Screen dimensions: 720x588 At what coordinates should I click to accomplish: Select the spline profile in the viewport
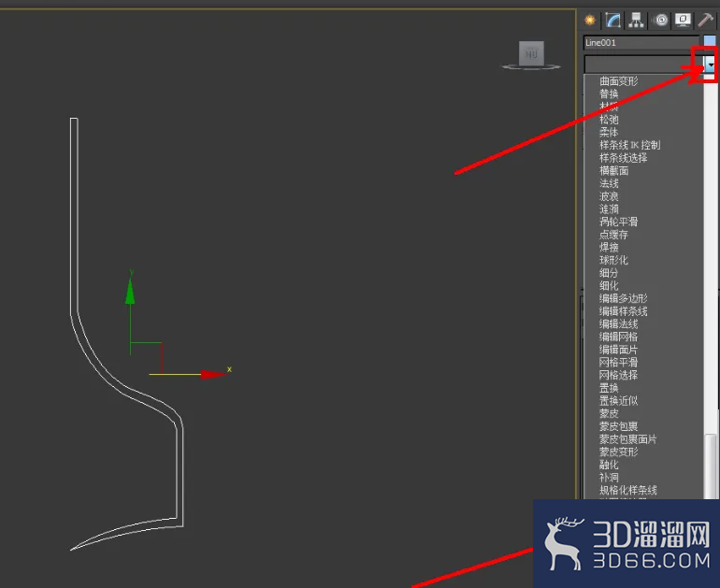click(74, 216)
